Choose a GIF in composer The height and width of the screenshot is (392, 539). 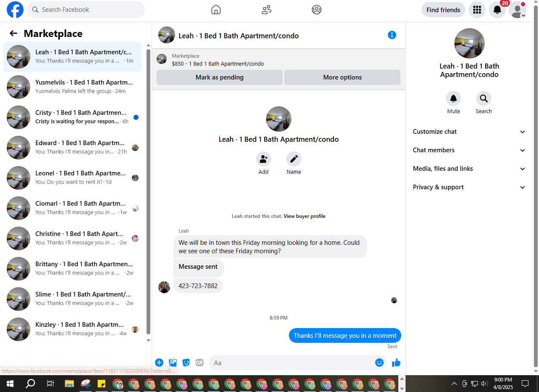coord(200,363)
